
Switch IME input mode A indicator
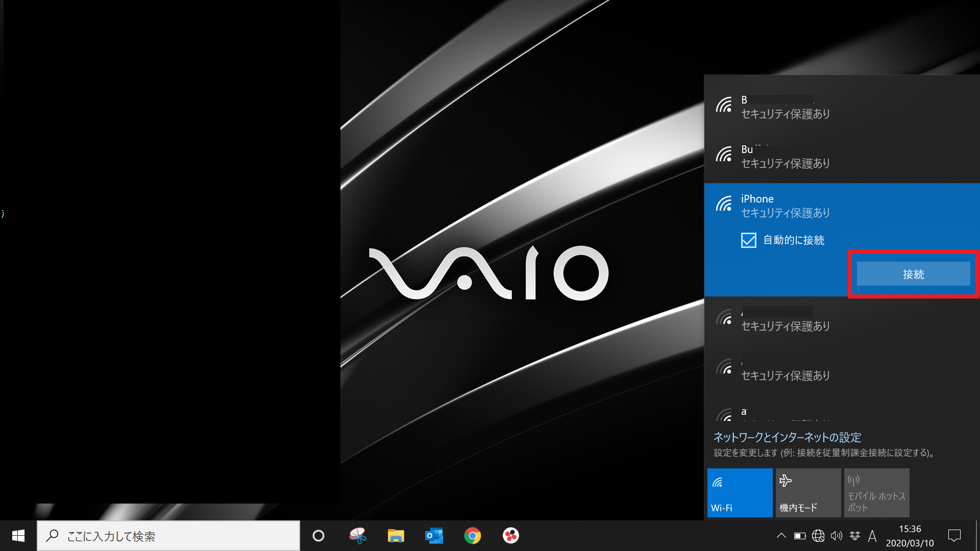872,536
